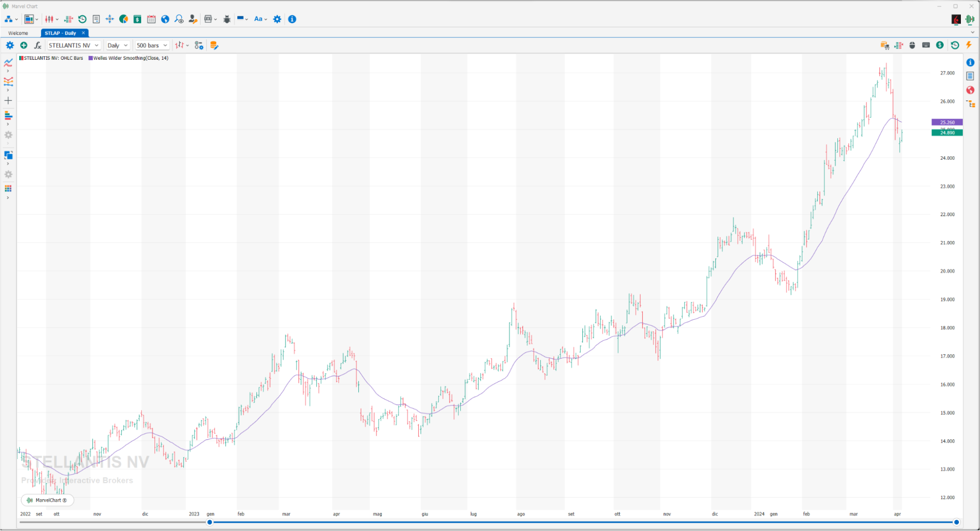The width and height of the screenshot is (980, 531).
Task: Select the crosshair tool in left sidebar
Action: [8, 100]
